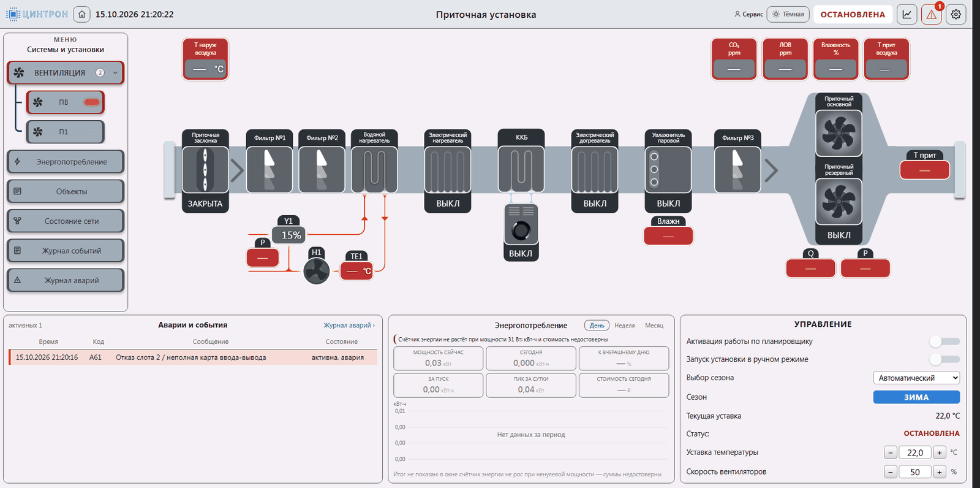Open the Увлажнитель паровой icon
Viewport: 980px width, 488px height.
[x=668, y=170]
